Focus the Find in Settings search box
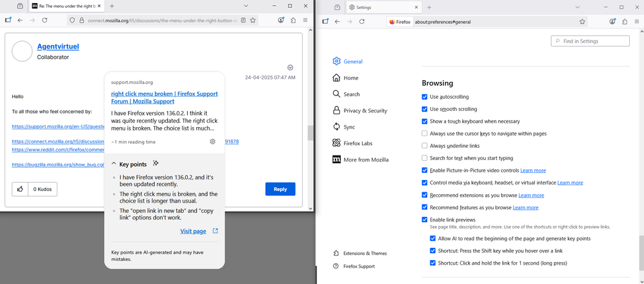644x284 pixels. click(590, 41)
